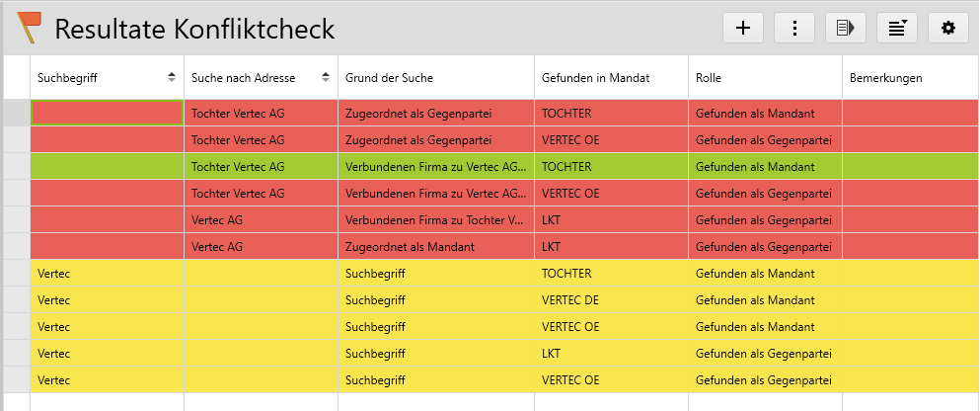Select the empty Suchbegriff cell in first row
Image resolution: width=980 pixels, height=411 pixels.
tap(107, 113)
